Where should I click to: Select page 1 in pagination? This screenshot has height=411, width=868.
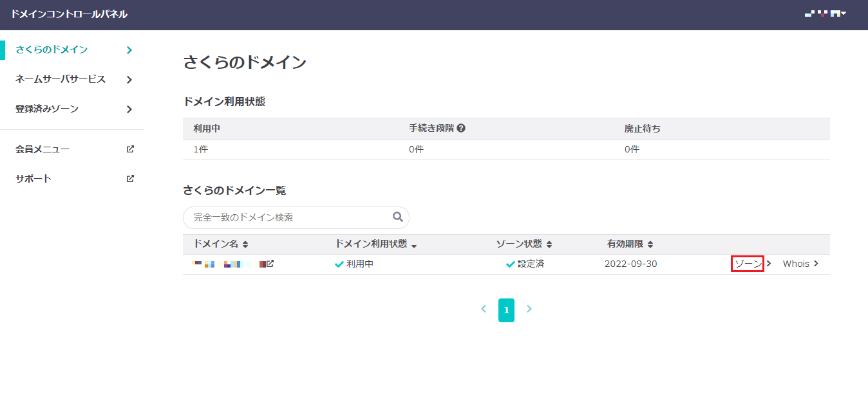click(x=506, y=310)
